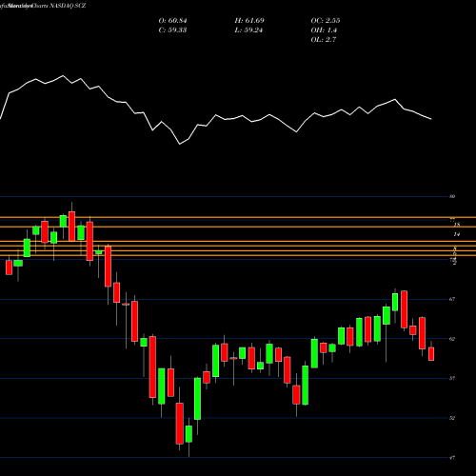Click the close price value C: 59.33
This screenshot has height=476, width=476.
[x=172, y=30]
